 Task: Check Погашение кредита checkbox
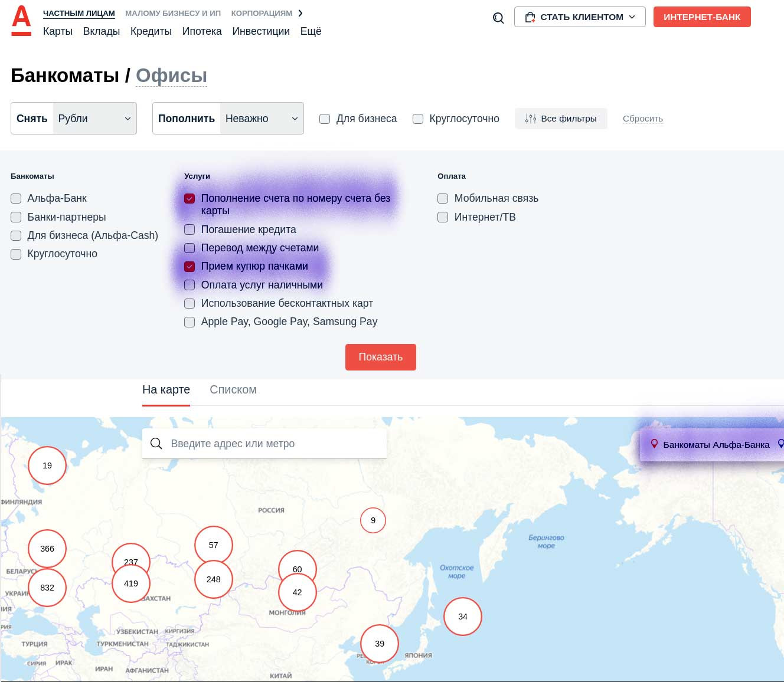190,229
